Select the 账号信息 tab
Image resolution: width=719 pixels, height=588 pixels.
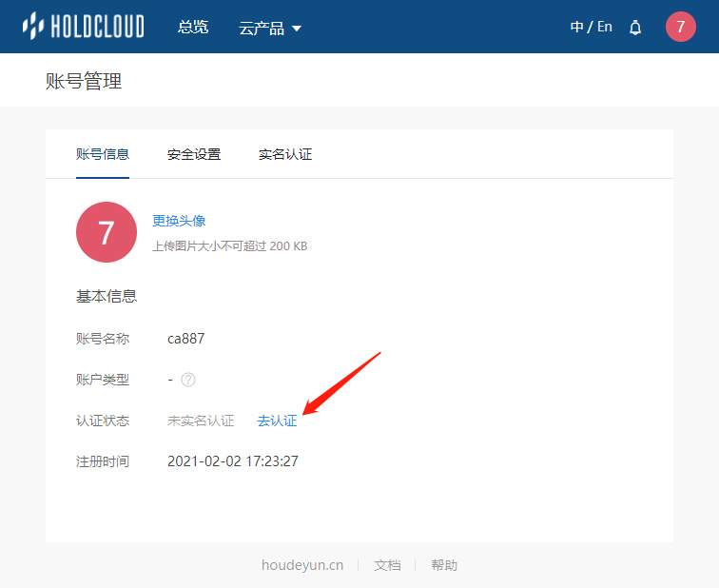tap(103, 154)
